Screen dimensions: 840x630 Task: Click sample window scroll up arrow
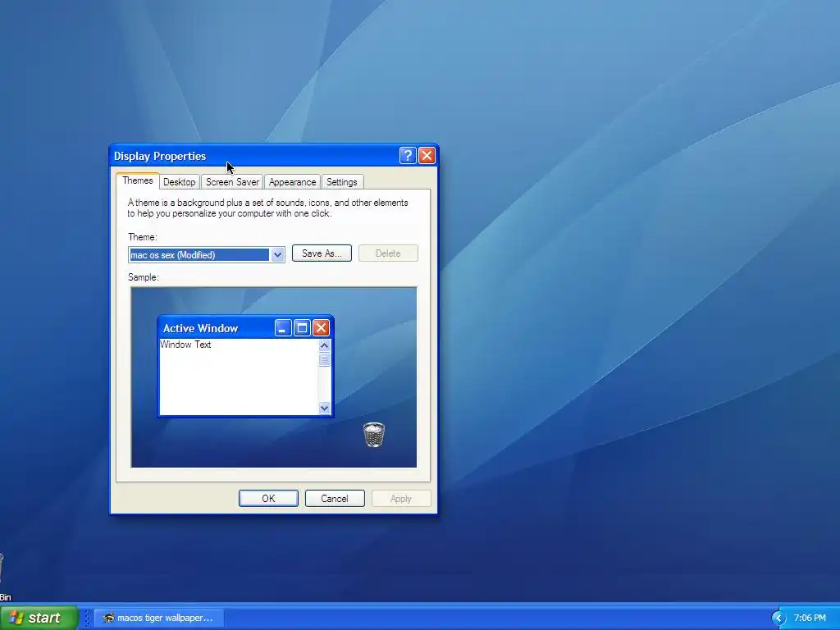pos(324,345)
